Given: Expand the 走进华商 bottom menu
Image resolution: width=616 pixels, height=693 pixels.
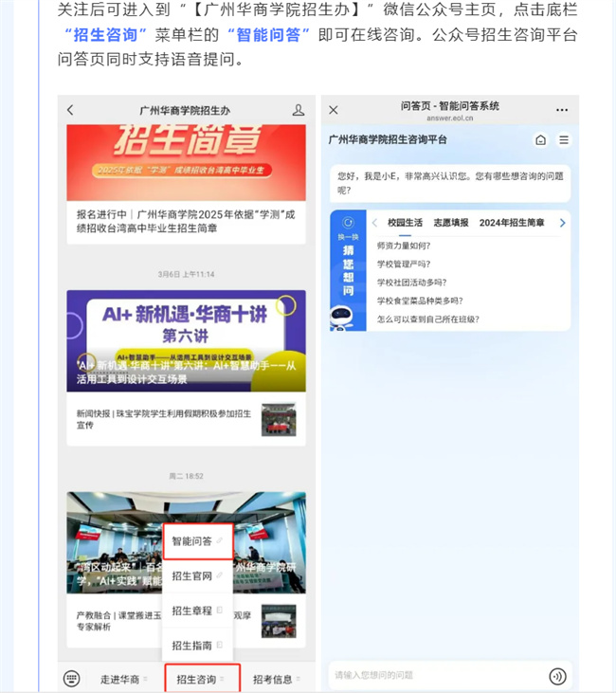Looking at the screenshot, I should point(123,679).
